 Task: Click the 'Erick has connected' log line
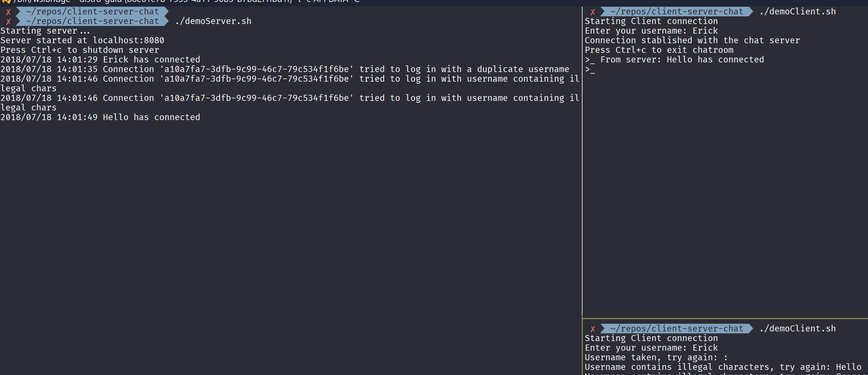(x=100, y=60)
